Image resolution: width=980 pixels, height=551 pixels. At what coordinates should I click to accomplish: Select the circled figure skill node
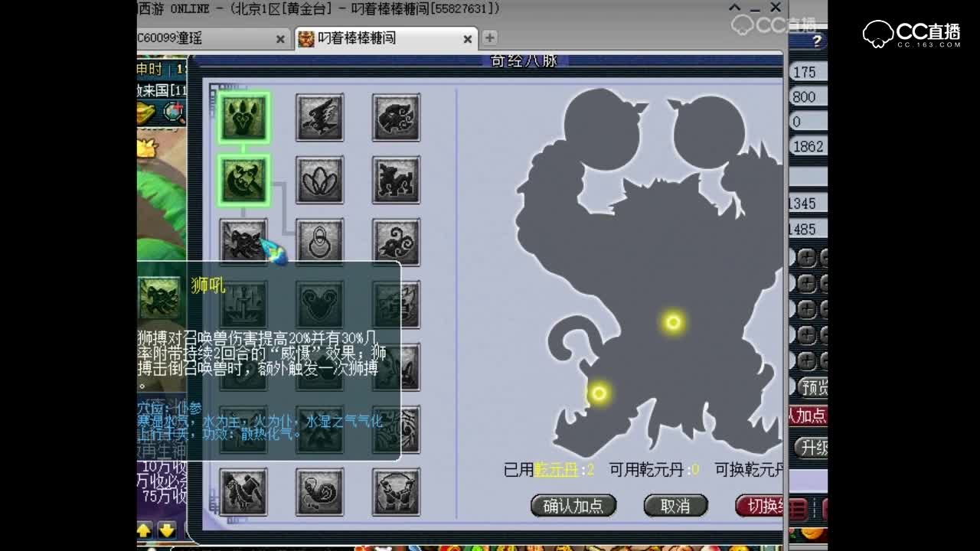click(x=397, y=492)
